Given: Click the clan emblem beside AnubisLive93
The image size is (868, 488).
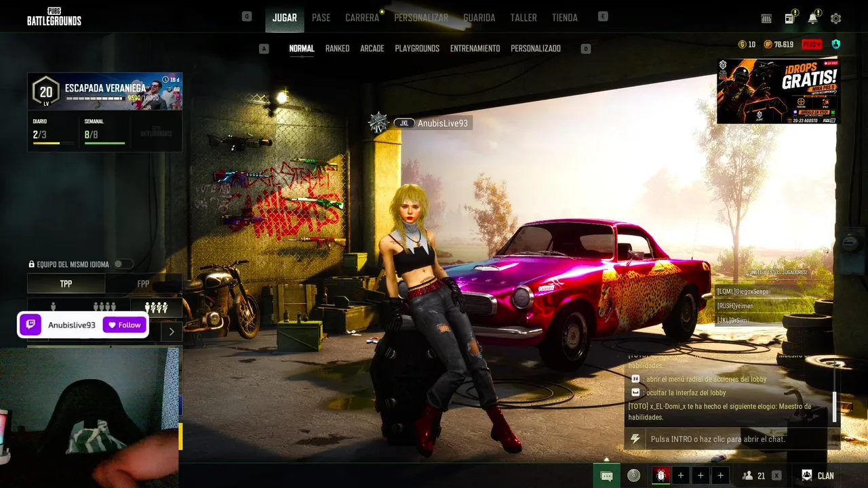Looking at the screenshot, I should point(378,123).
